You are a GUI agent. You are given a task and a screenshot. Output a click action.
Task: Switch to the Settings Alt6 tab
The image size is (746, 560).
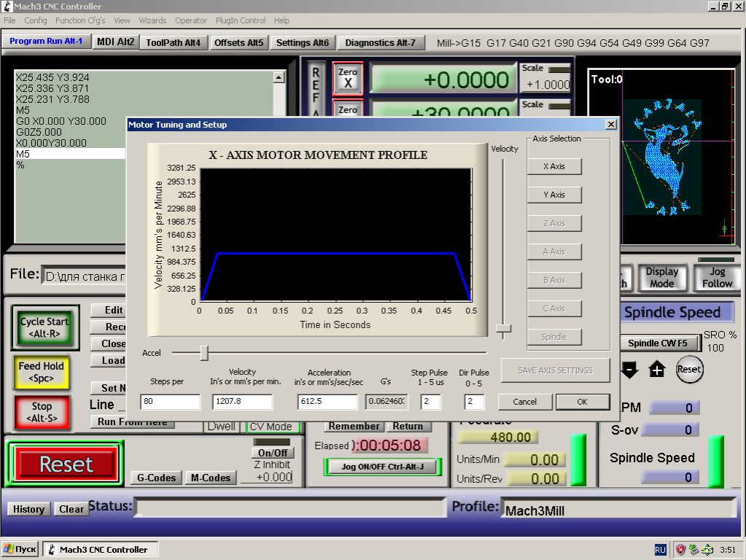(303, 42)
